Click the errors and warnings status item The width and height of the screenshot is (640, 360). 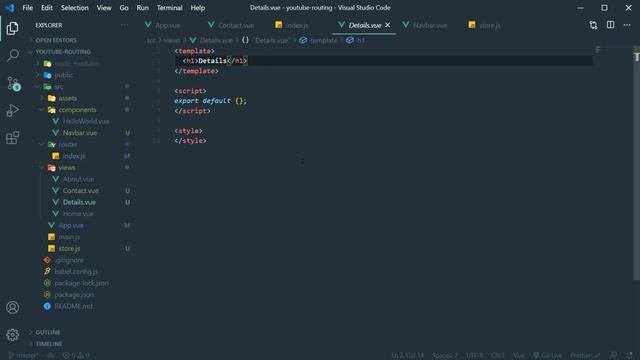(x=76, y=356)
